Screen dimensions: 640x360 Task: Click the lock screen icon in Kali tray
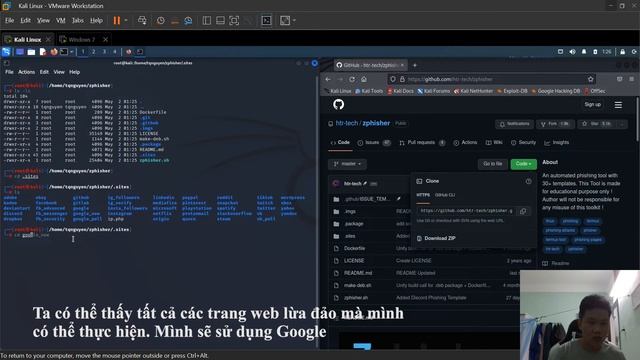(x=622, y=52)
